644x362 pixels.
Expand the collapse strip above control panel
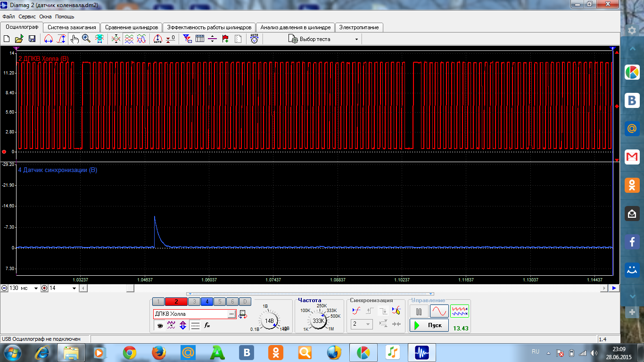click(310, 294)
